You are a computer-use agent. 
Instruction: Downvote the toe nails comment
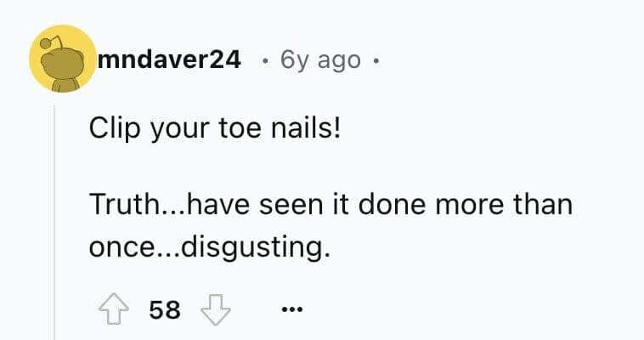pyautogui.click(x=213, y=310)
